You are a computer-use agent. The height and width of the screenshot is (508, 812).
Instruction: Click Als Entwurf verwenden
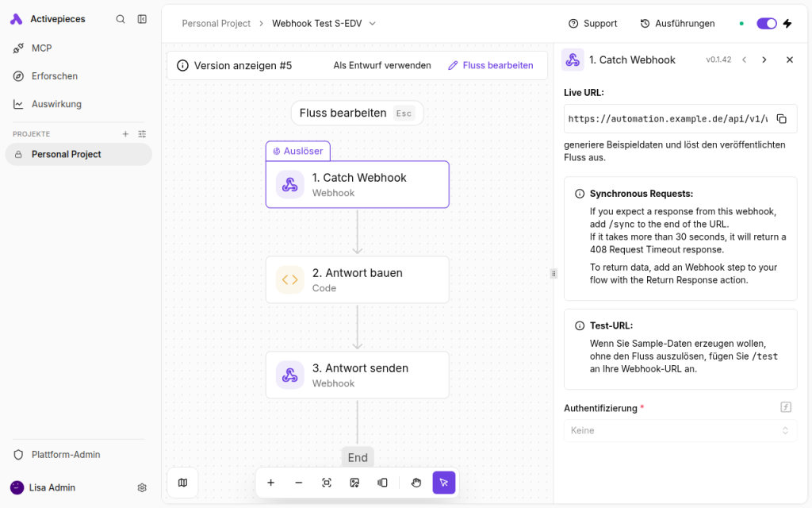(x=382, y=65)
